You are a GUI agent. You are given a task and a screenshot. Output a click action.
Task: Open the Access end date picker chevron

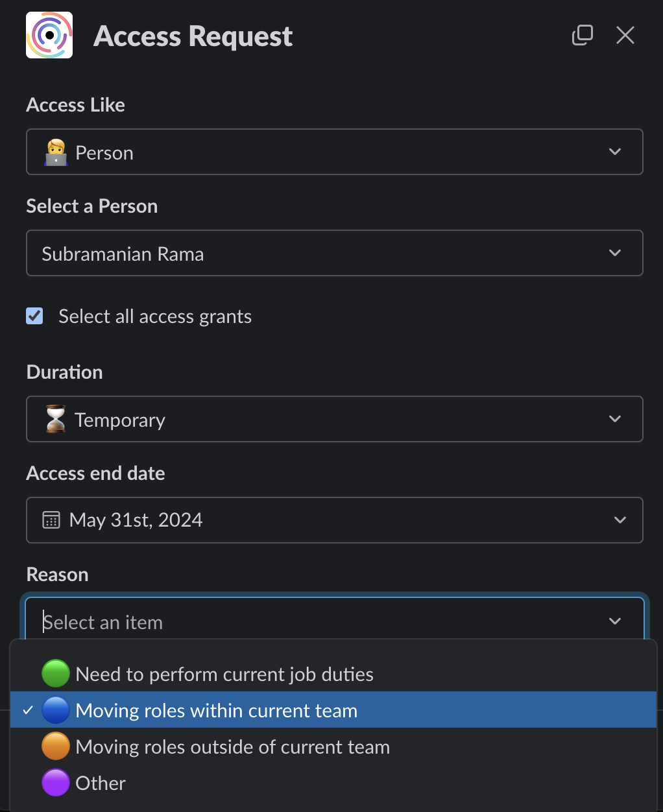pyautogui.click(x=620, y=520)
